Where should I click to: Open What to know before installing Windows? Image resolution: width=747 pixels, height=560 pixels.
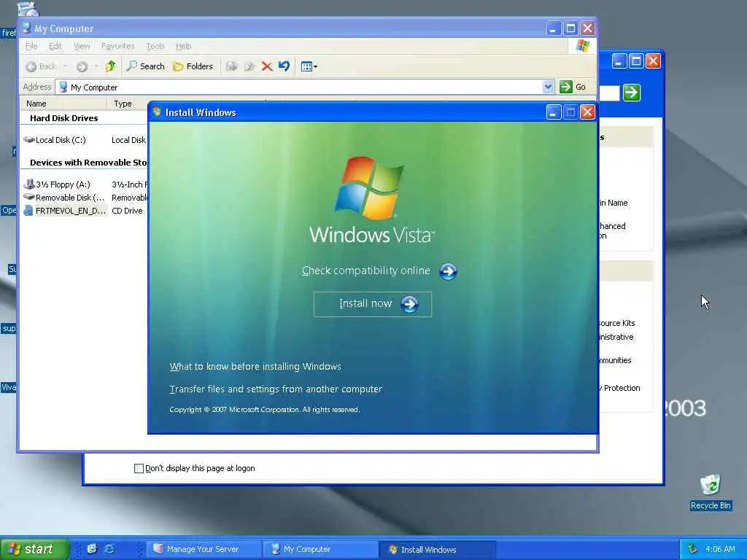(255, 366)
